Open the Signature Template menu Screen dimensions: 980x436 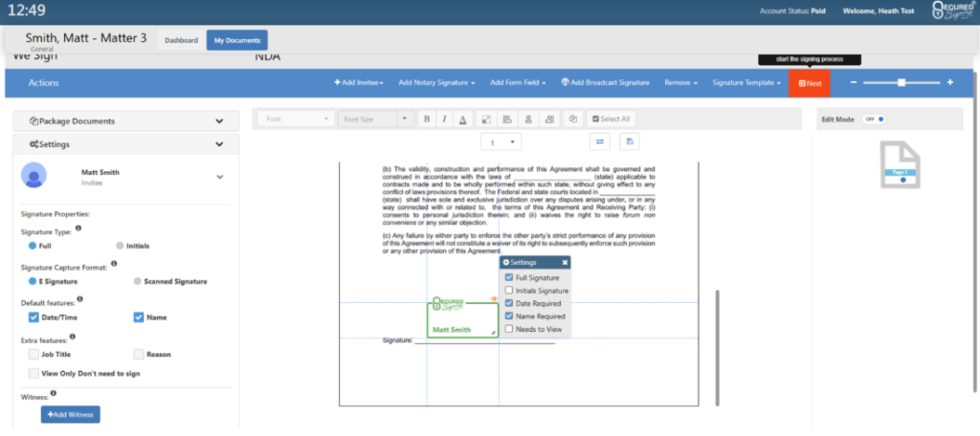coord(746,82)
